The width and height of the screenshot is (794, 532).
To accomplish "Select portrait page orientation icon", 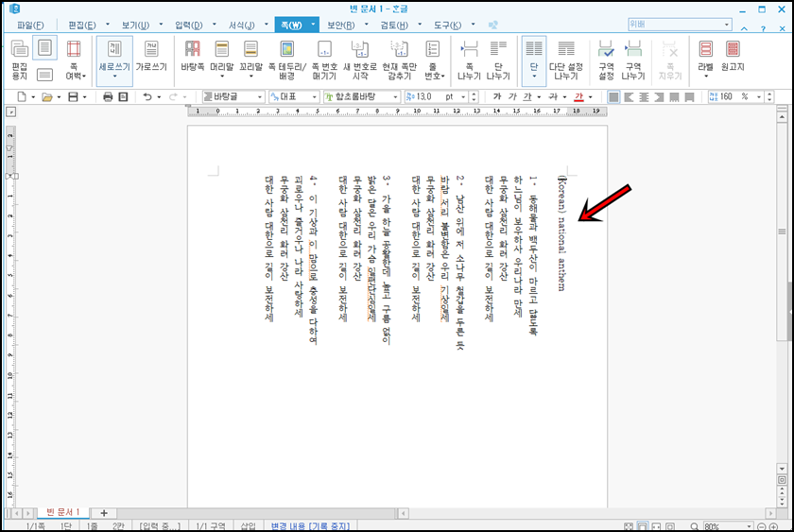I will pos(44,47).
